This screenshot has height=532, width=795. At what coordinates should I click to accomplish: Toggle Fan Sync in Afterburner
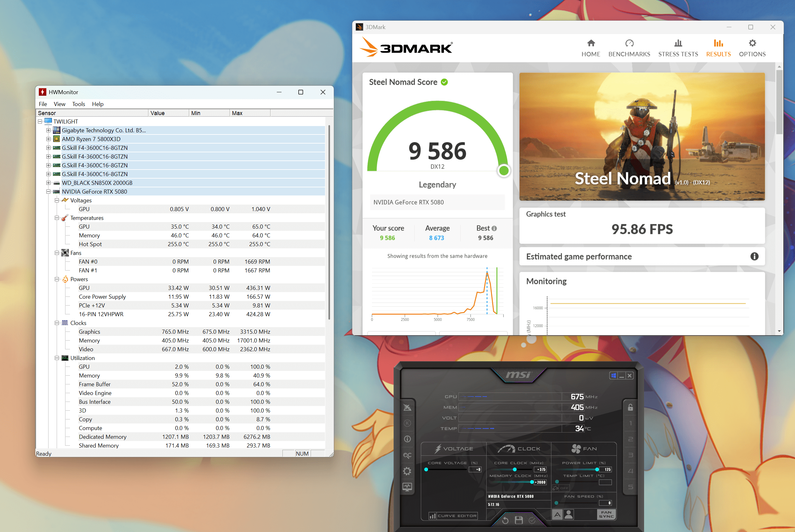[607, 514]
